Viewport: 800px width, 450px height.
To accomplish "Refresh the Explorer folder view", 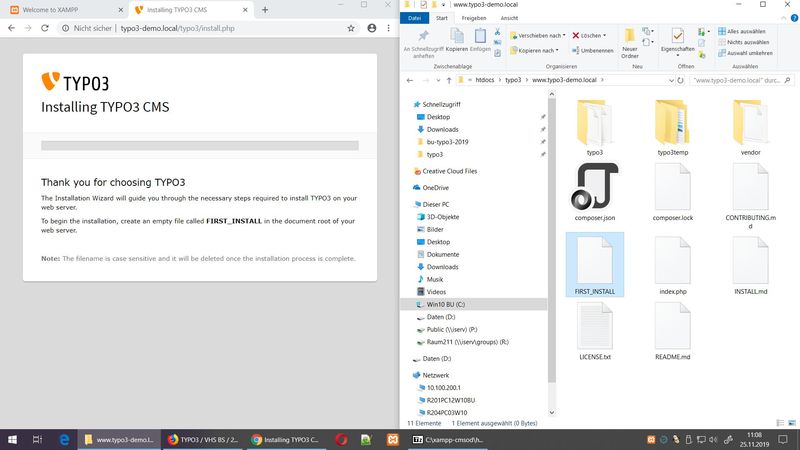I will tap(681, 78).
